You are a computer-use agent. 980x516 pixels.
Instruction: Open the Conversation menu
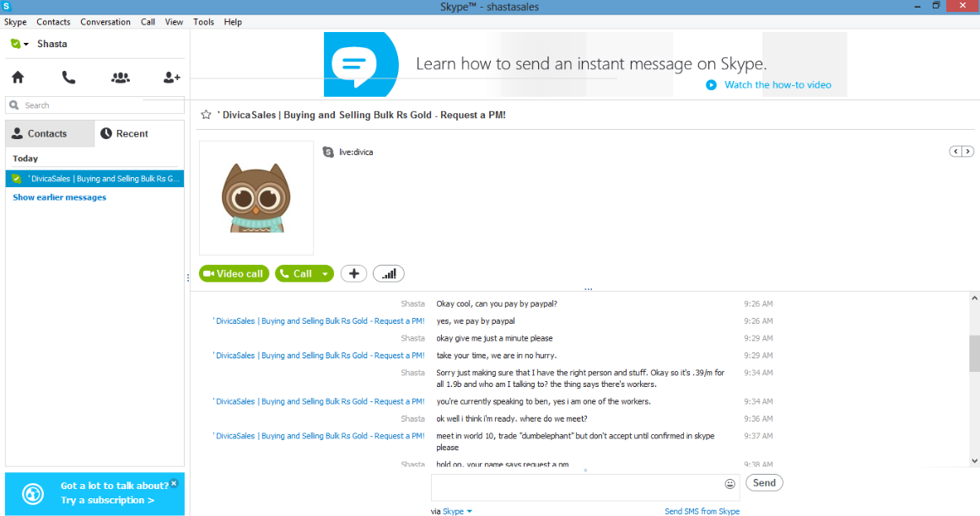click(x=105, y=22)
